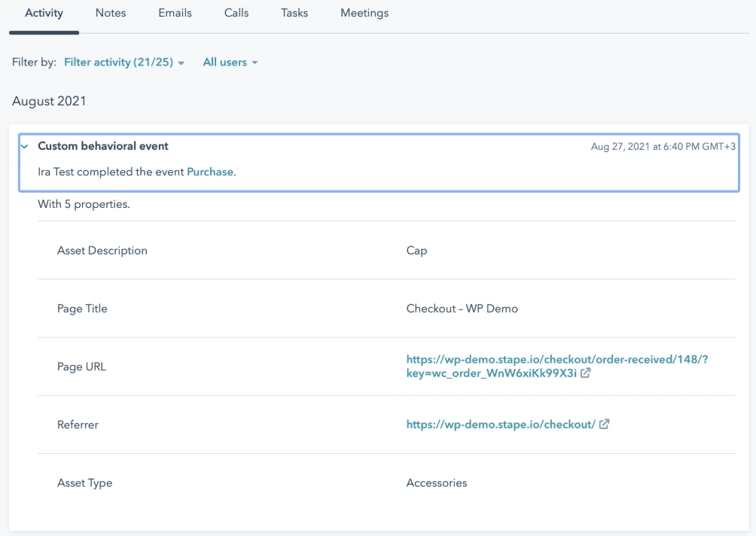Click the Custom behavioral event title
Screen dimensions: 756x536
103,146
